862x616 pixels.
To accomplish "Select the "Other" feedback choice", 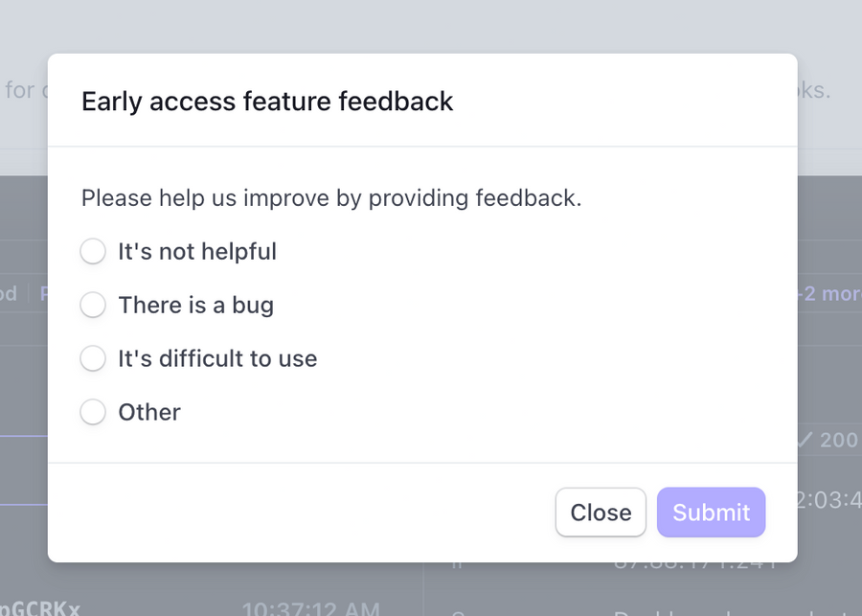I will pos(93,412).
